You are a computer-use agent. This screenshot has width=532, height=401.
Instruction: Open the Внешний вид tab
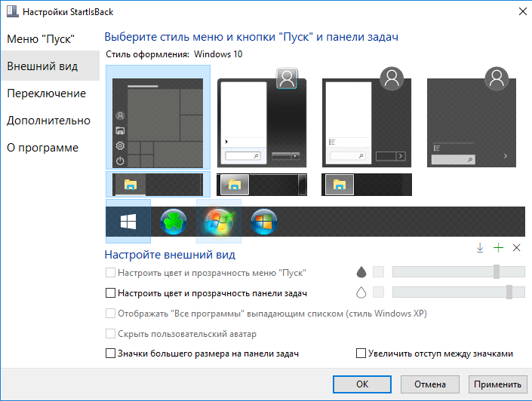51,66
